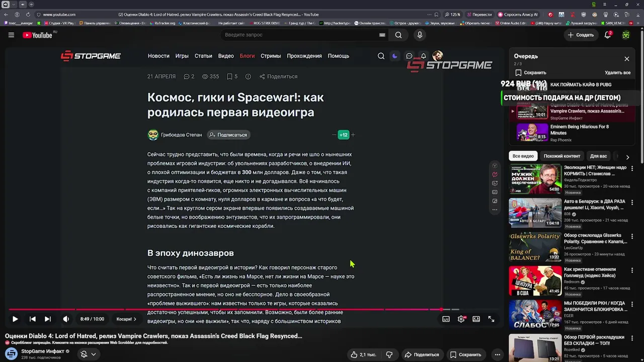Translate page with Перевести button
The height and width of the screenshot is (362, 644).
pos(479,15)
